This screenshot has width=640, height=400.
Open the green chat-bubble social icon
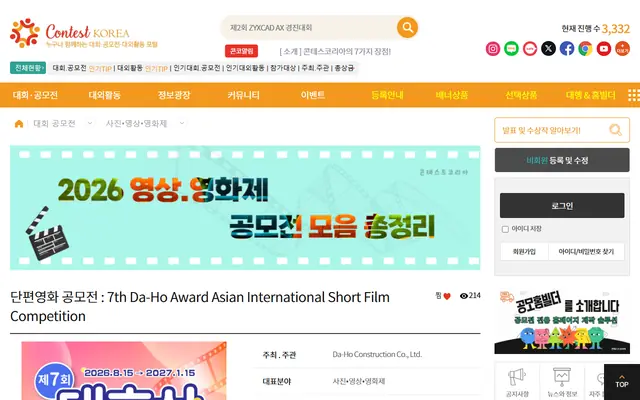tap(511, 49)
